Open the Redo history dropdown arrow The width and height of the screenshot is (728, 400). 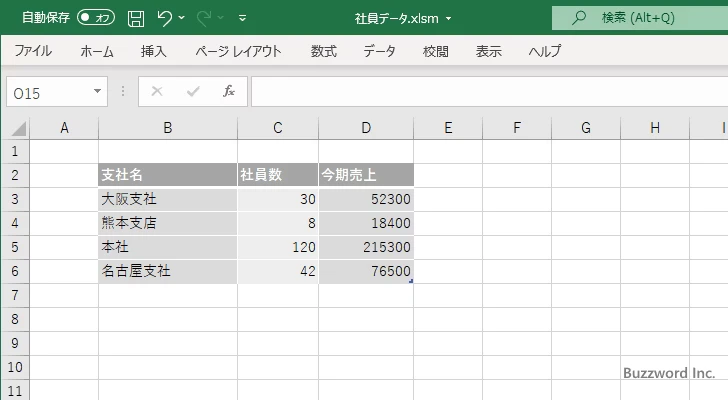pos(221,18)
